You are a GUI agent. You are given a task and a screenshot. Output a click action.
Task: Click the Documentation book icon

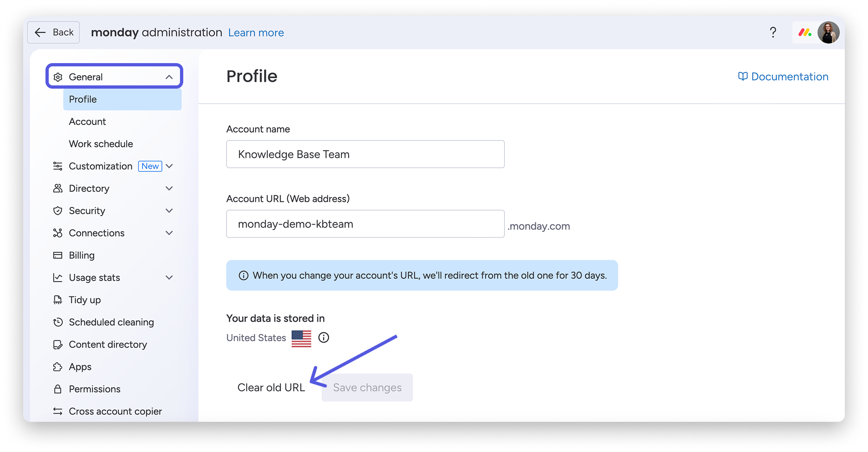[743, 77]
